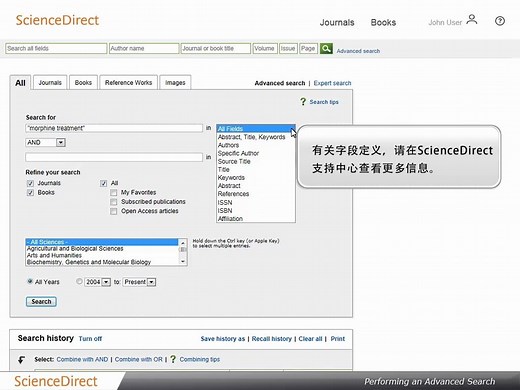This screenshot has width=520, height=390.
Task: Open the Books top navigation menu
Action: pyautogui.click(x=383, y=22)
